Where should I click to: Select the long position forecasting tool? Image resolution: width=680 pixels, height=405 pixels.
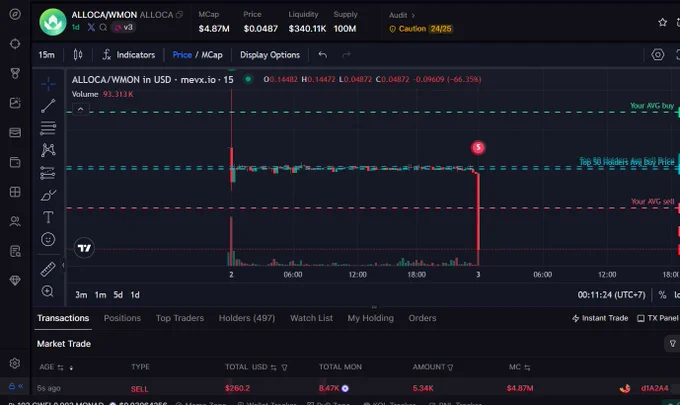[x=48, y=173]
